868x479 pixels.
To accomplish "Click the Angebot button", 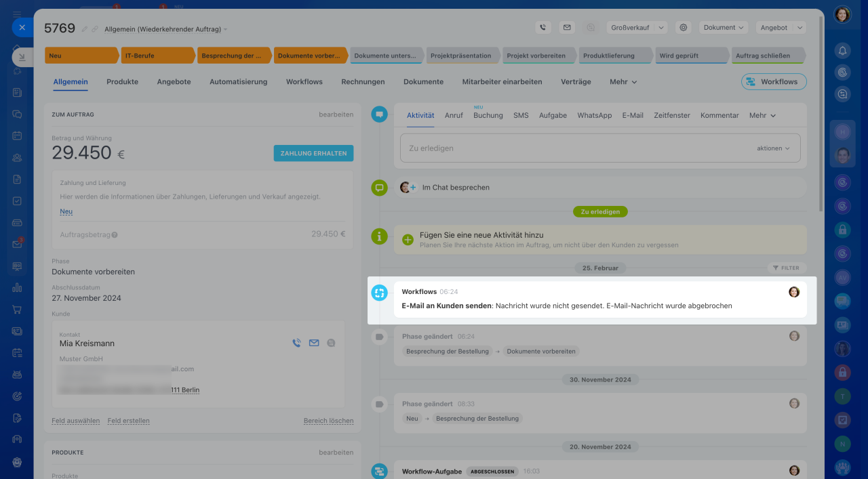I will point(774,28).
